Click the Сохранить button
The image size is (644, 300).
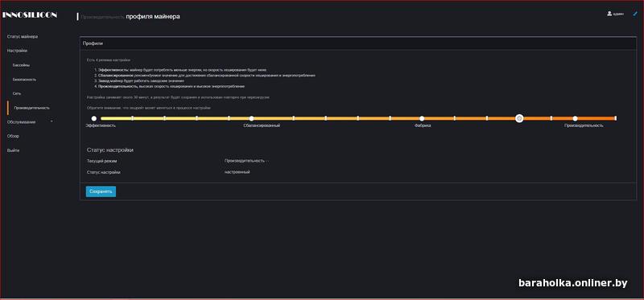pos(101,191)
